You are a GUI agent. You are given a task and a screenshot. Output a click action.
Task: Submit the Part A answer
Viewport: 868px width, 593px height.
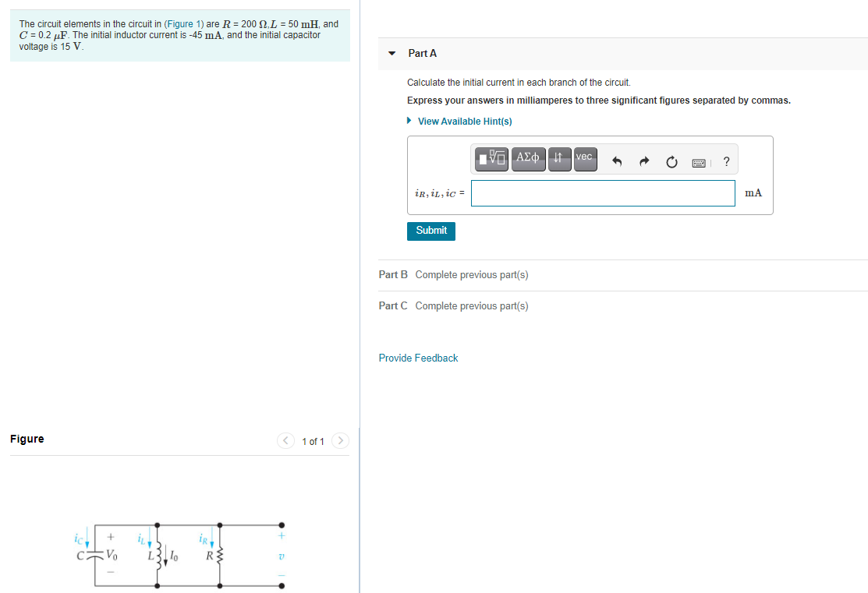431,231
